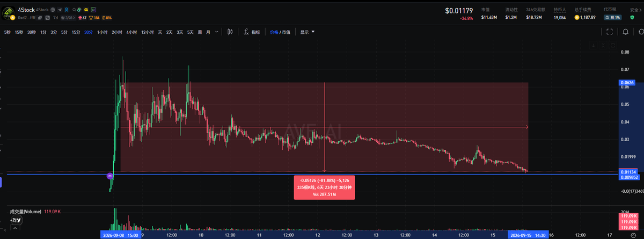Open the 安全 security details arrow
Screen dimensions: 644x239
(x=641, y=10)
